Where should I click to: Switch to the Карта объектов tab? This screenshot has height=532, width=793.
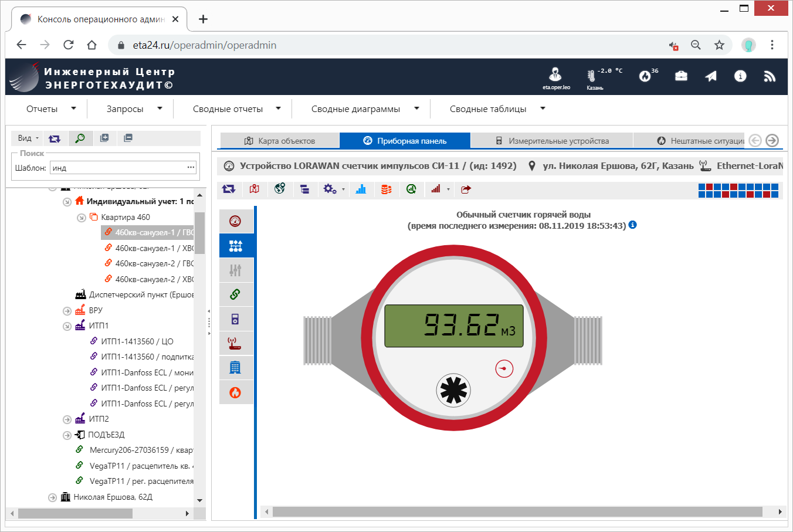pyautogui.click(x=280, y=141)
